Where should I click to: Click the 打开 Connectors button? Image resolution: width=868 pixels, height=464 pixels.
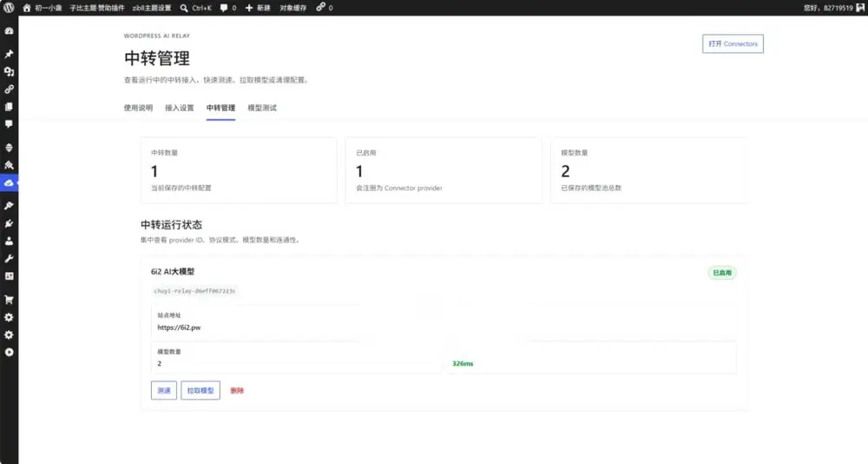pyautogui.click(x=733, y=43)
